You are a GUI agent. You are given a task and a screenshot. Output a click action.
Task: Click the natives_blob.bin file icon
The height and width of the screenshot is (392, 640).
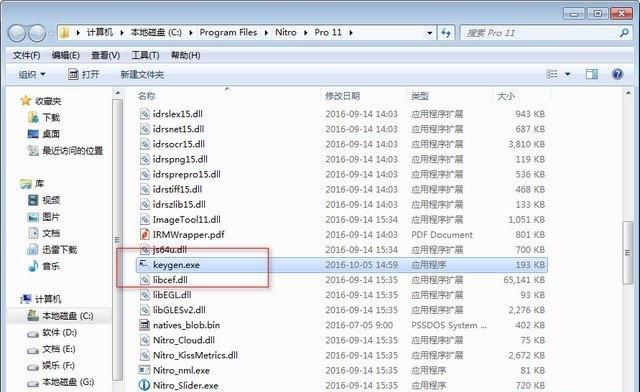(144, 325)
